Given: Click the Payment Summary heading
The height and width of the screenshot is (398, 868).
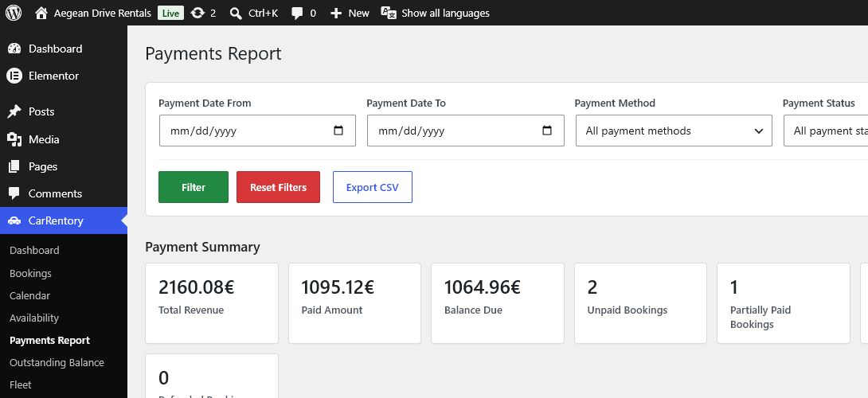Looking at the screenshot, I should (x=202, y=247).
